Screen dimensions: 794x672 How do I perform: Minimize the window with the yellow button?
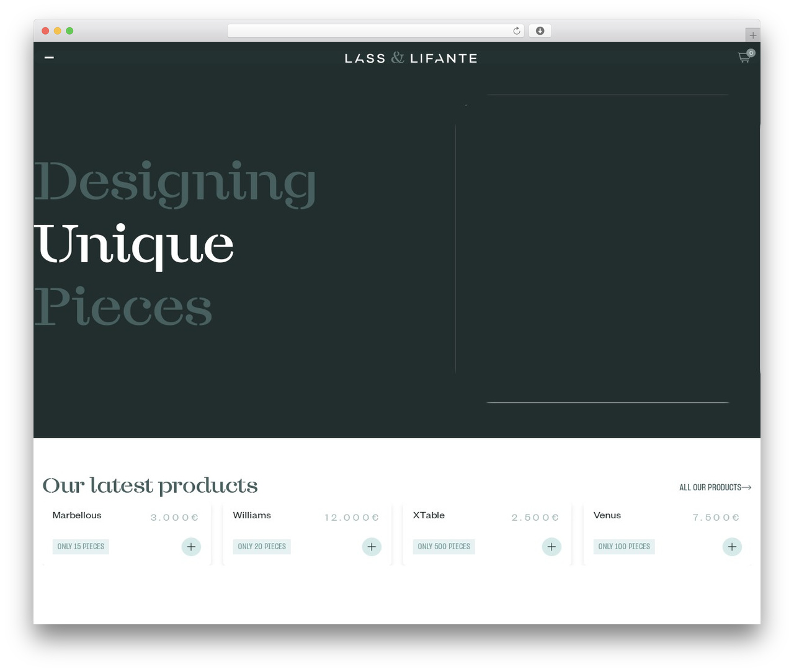pos(58,31)
